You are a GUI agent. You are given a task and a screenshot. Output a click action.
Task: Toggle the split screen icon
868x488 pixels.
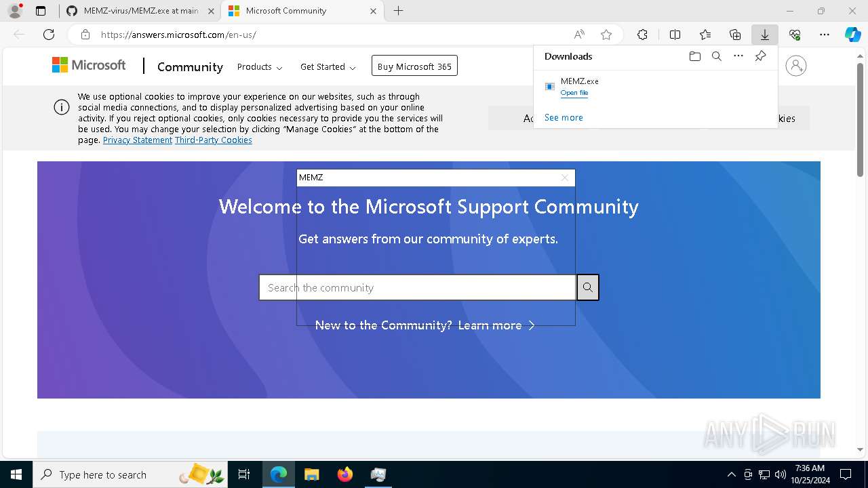coord(675,35)
